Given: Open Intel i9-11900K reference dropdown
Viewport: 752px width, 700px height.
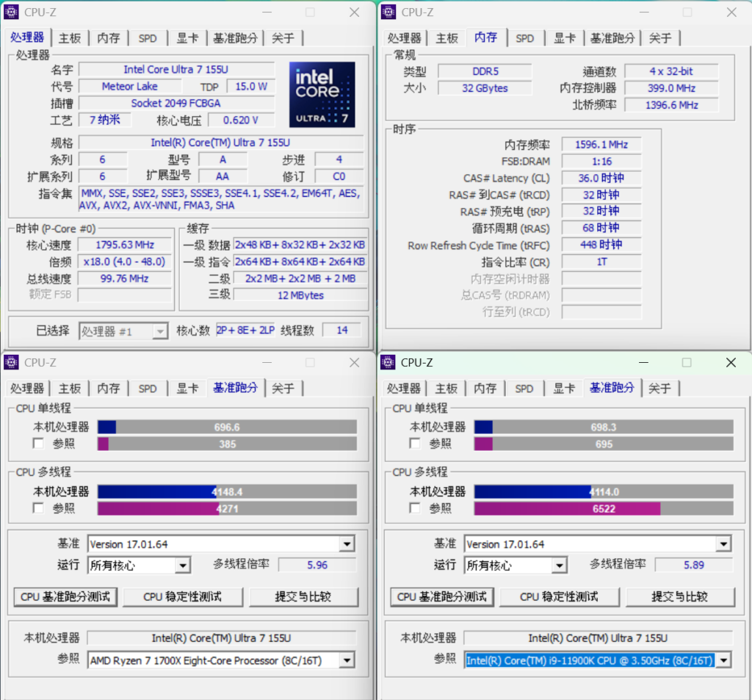Looking at the screenshot, I should (598, 660).
